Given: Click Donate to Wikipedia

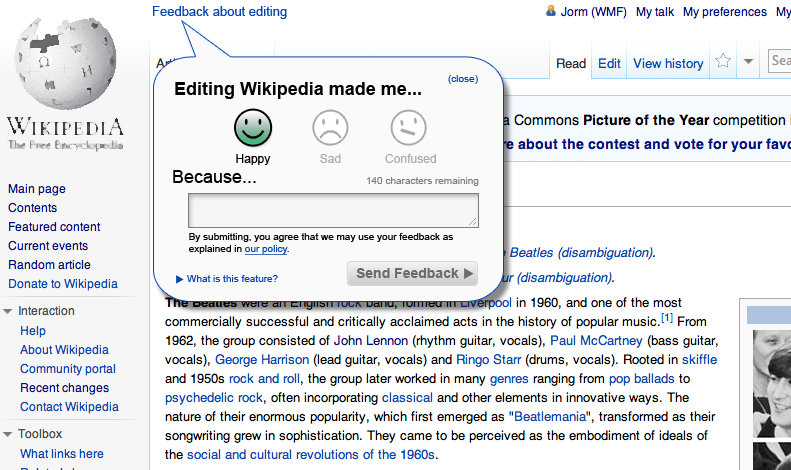Looking at the screenshot, I should tap(63, 284).
